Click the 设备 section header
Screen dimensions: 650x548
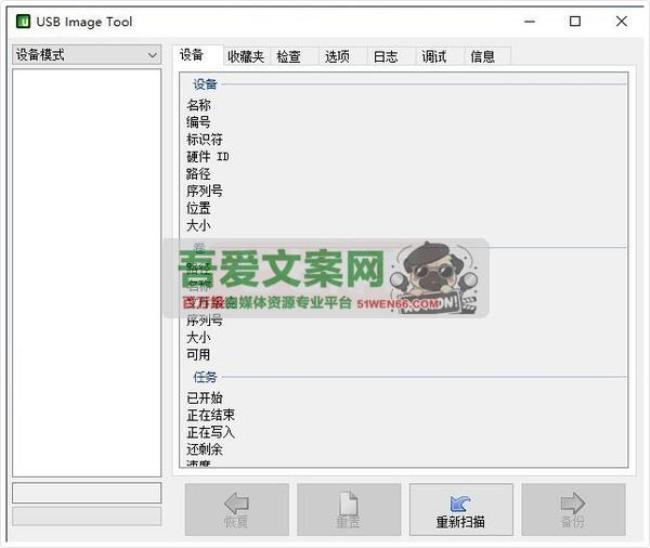pos(205,84)
